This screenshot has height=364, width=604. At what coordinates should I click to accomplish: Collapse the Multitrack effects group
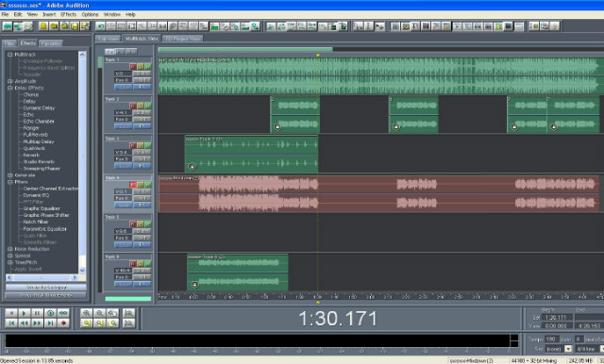(x=10, y=55)
